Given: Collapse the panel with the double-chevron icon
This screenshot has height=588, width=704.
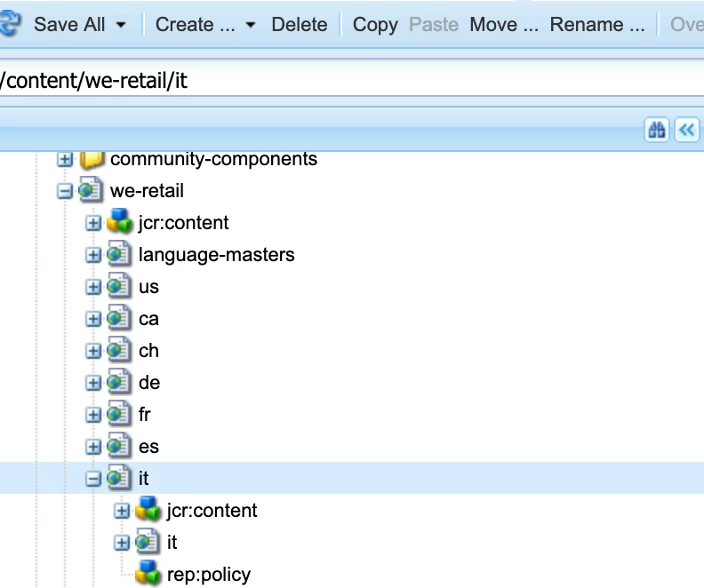Looking at the screenshot, I should (686, 130).
